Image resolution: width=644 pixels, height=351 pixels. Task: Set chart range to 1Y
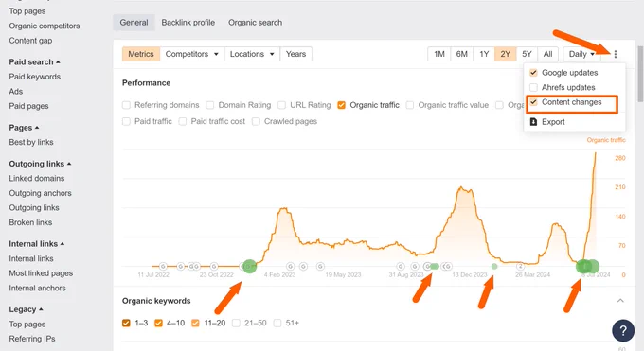click(x=484, y=54)
